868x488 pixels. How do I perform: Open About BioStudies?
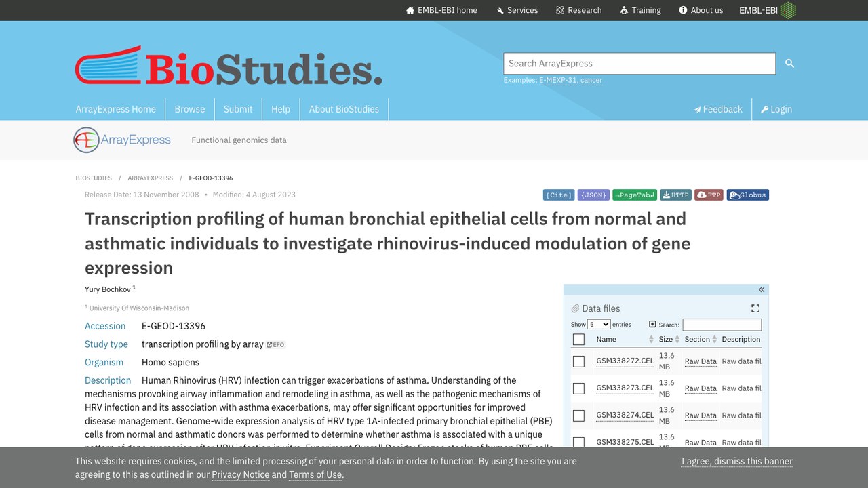coord(344,109)
